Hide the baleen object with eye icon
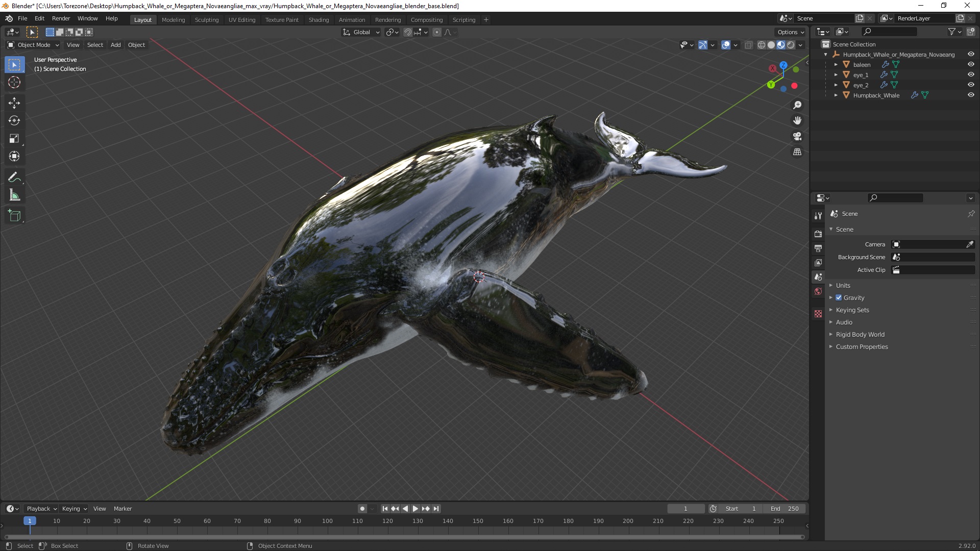Screen dimensions: 980x551 pyautogui.click(x=971, y=65)
